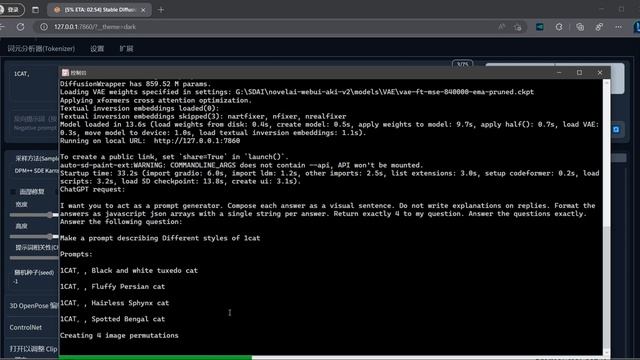Click the 'Hairless Sphynx cat' console line
Screen dimensions: 640x360
coord(114,303)
